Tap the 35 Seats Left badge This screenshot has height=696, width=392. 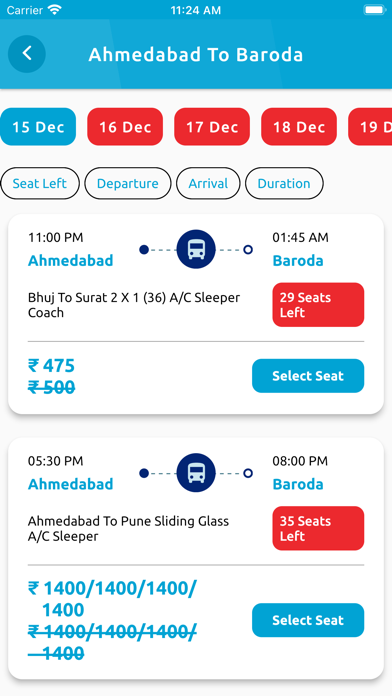318,528
